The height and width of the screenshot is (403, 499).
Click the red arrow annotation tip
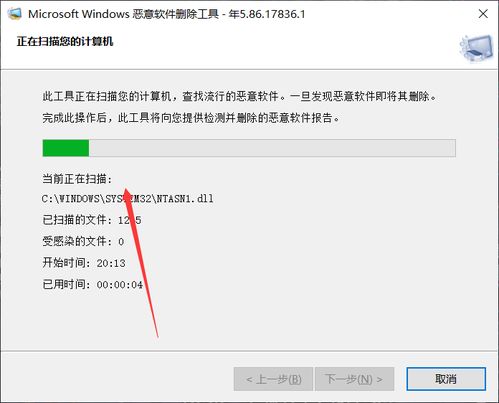pos(126,191)
